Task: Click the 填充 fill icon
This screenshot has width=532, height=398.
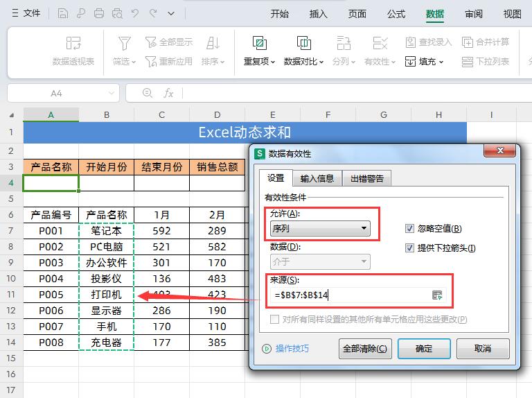Action: click(x=410, y=62)
